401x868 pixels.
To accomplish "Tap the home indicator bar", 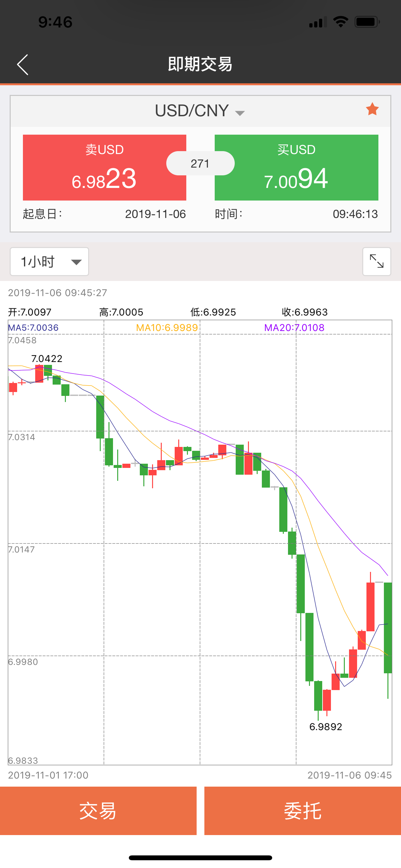I will point(200,858).
